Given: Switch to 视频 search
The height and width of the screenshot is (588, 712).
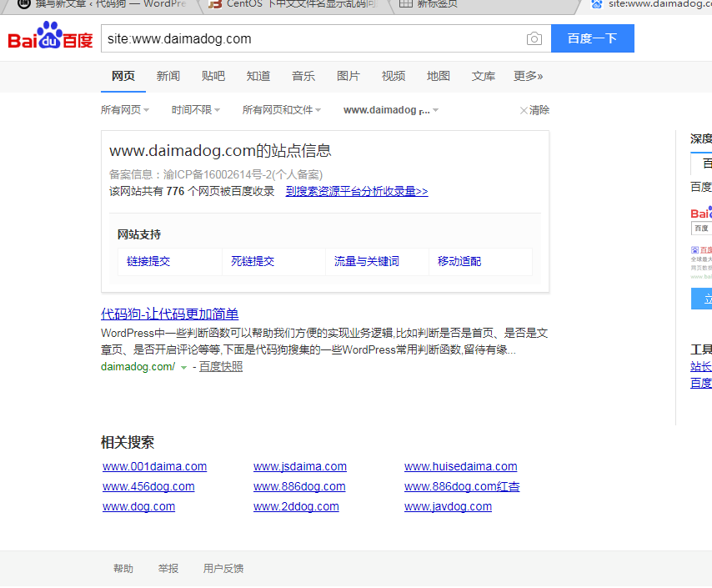Looking at the screenshot, I should click(x=394, y=76).
